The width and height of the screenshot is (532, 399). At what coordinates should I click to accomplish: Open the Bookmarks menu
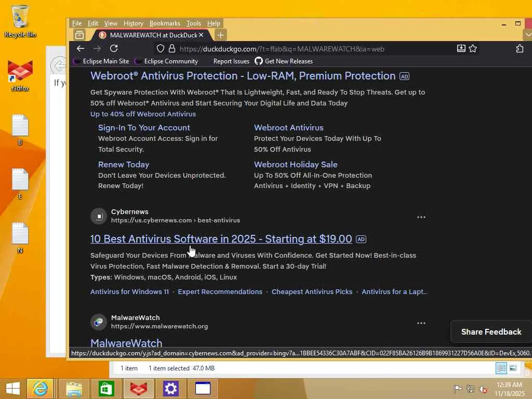tap(165, 23)
